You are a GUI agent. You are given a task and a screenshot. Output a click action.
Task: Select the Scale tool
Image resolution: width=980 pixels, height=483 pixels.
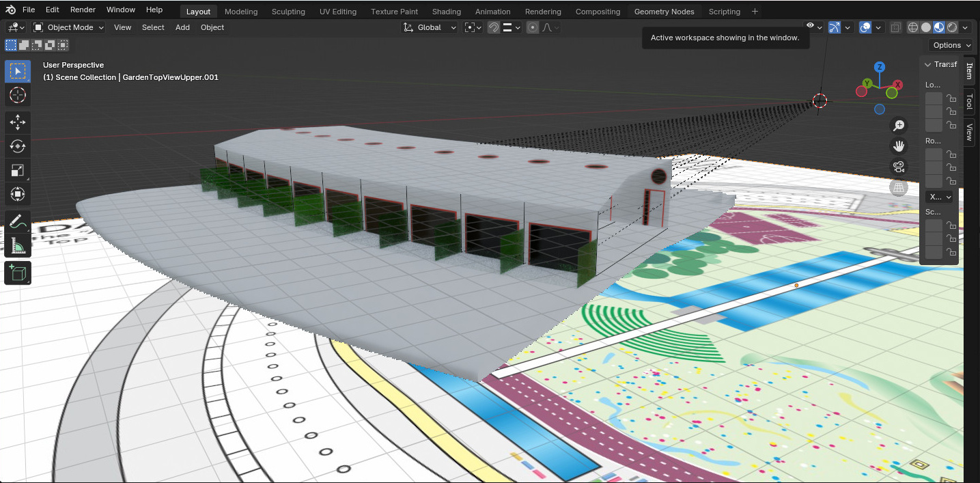point(18,171)
